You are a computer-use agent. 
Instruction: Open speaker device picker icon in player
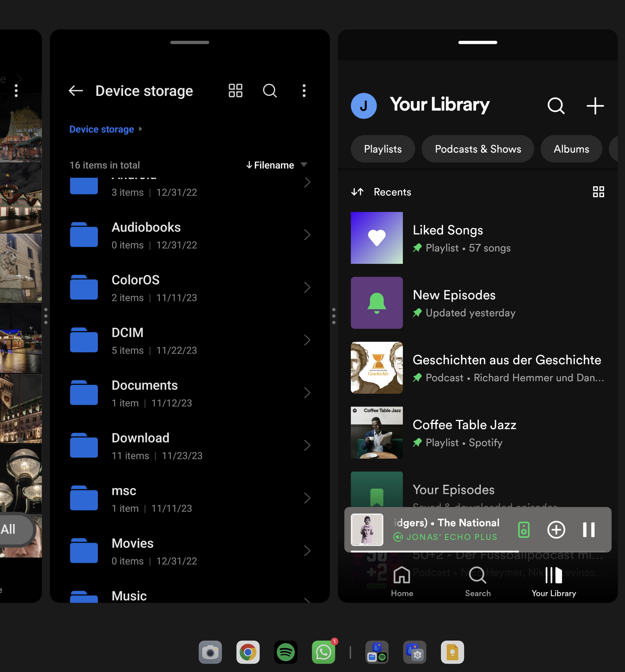(524, 529)
